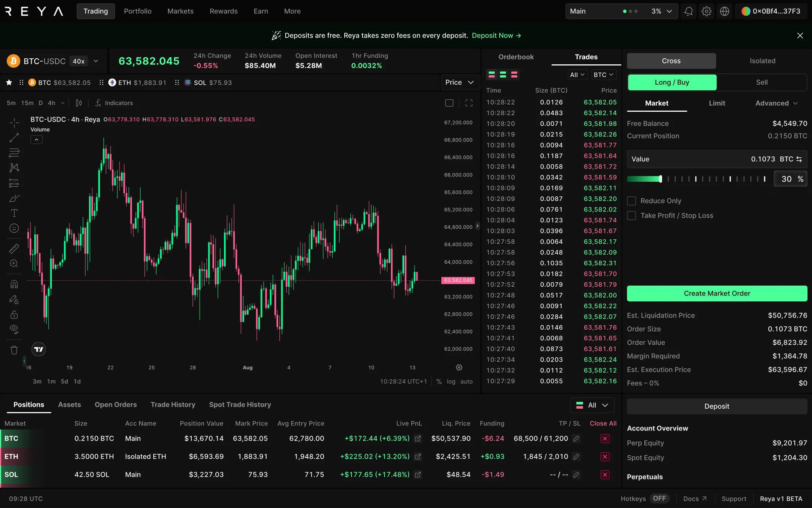Screen dimensions: 812x508
Task: Show both buys and sells in trades
Action: click(x=492, y=75)
